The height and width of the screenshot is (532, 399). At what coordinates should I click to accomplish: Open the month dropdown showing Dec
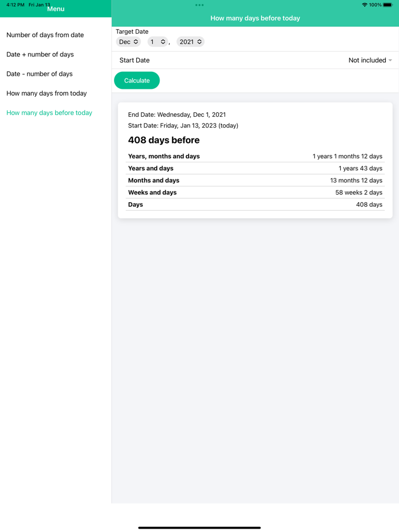point(128,42)
